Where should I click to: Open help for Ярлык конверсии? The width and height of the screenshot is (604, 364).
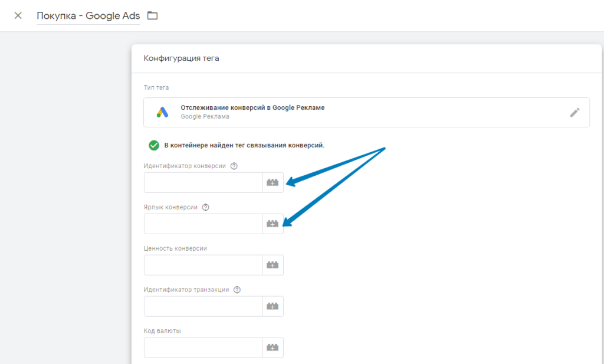point(206,207)
